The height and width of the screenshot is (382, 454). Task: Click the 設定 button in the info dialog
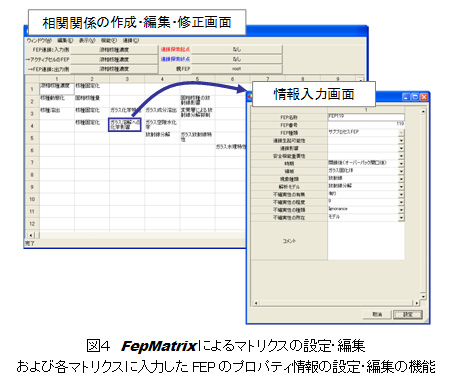tap(408, 314)
